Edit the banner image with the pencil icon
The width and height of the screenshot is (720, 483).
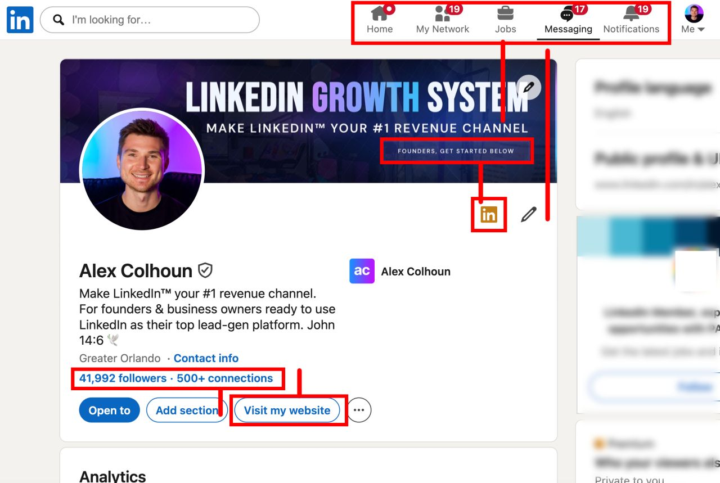click(529, 87)
